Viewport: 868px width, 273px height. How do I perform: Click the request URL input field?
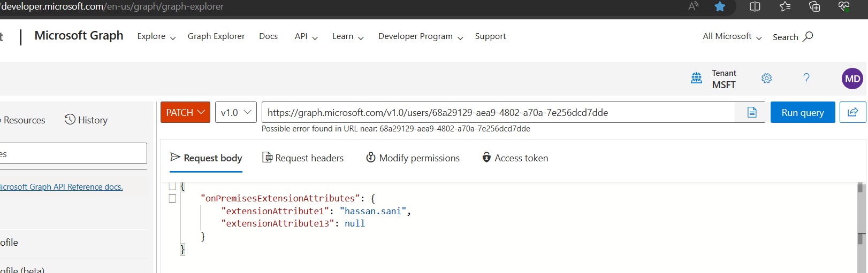tap(498, 112)
